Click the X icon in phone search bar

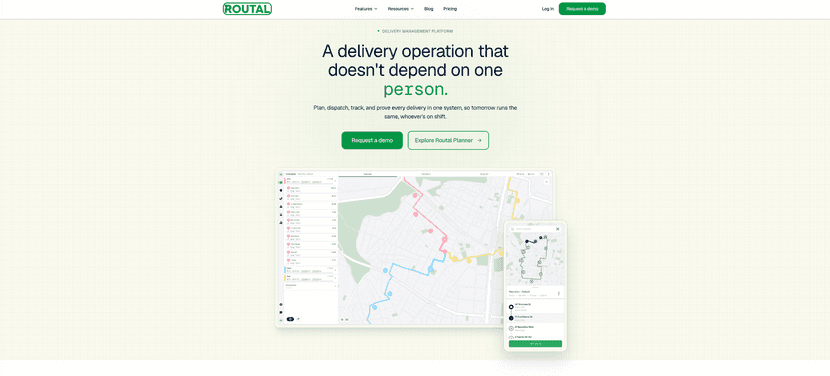557,229
